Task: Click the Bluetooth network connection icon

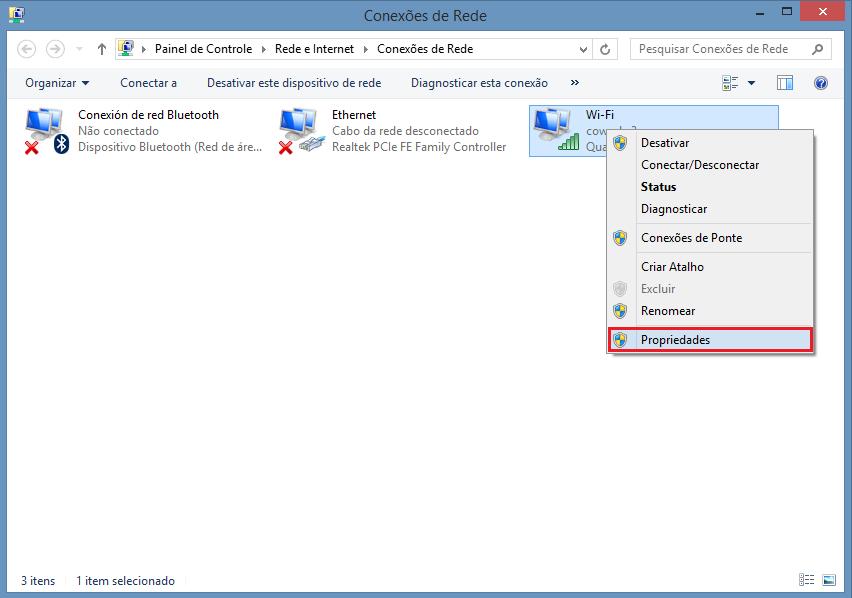Action: 47,131
